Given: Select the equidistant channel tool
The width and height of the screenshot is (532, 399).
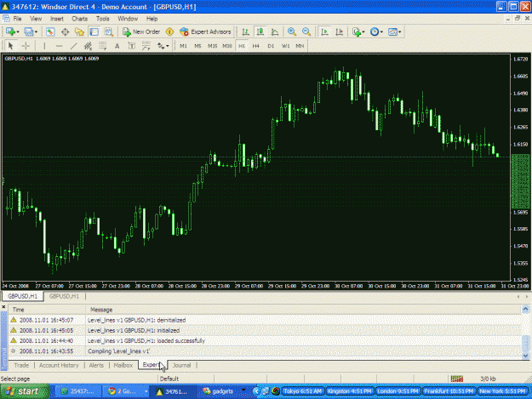Looking at the screenshot, I should click(88, 46).
